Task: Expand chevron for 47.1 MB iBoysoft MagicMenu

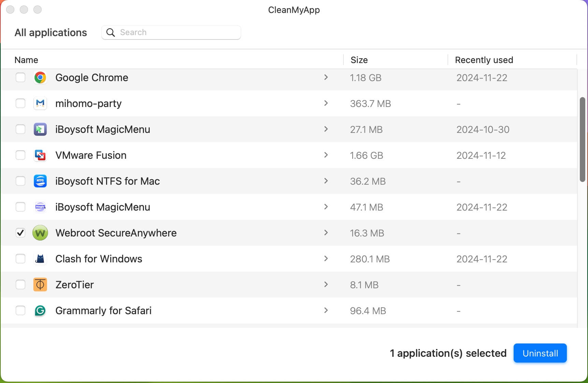Action: point(326,207)
